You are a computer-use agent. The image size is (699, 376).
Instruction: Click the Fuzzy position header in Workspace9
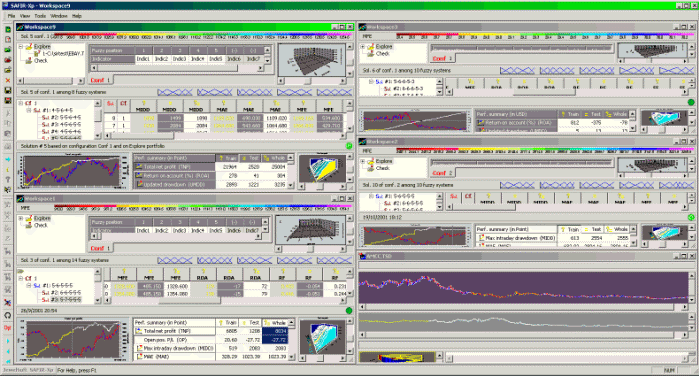(111, 50)
